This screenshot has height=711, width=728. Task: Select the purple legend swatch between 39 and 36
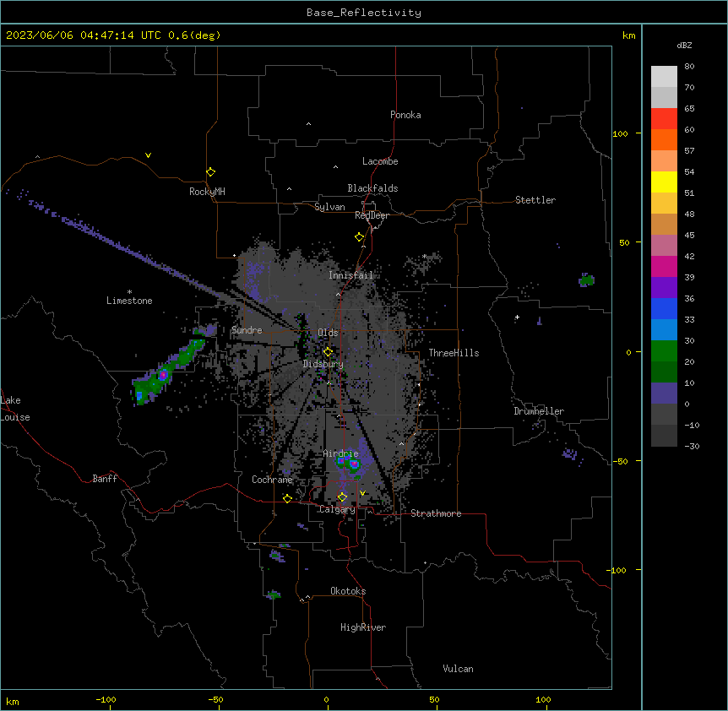click(664, 288)
